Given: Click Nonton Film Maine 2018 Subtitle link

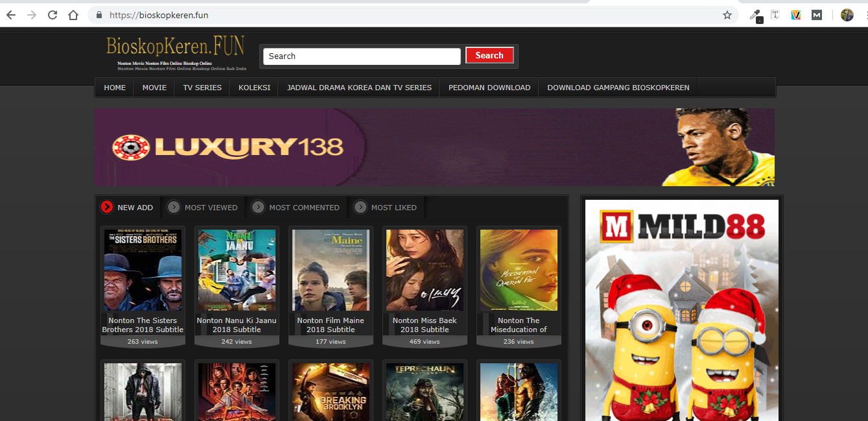Looking at the screenshot, I should [331, 325].
